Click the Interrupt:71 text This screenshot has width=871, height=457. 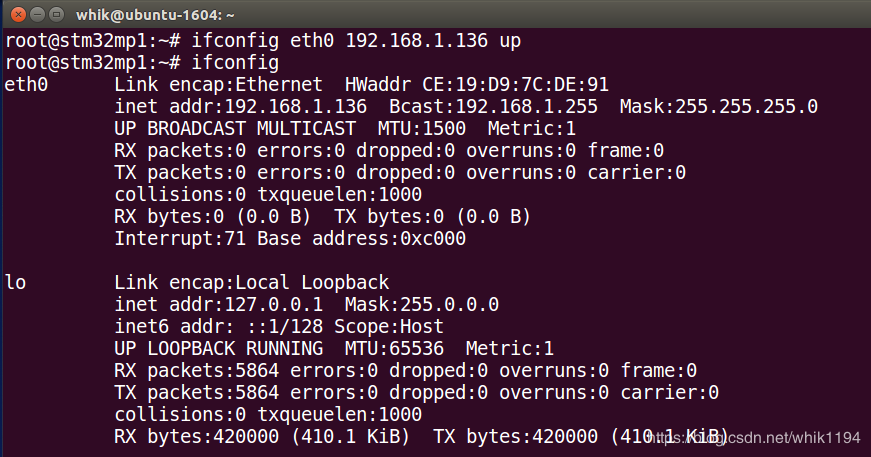180,238
